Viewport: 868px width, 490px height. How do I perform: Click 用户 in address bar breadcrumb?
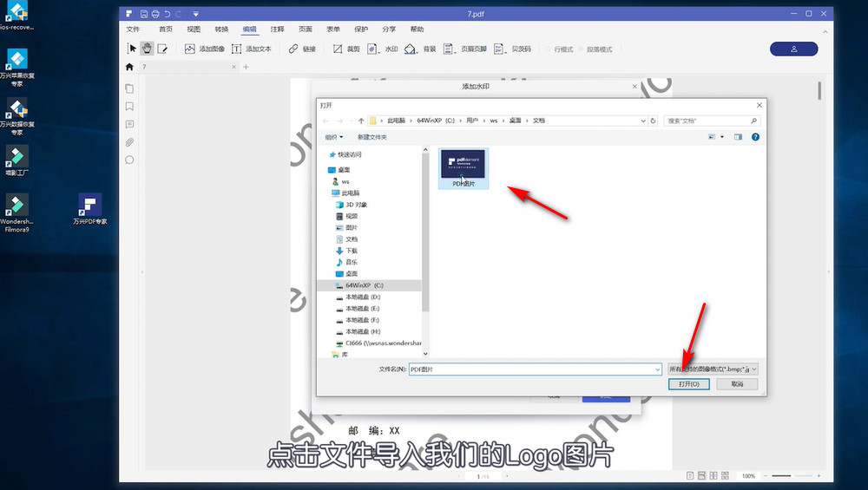[x=471, y=121]
